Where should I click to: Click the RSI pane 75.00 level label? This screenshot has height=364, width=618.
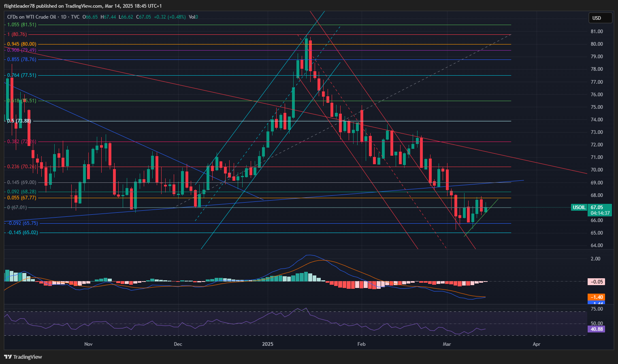597,309
